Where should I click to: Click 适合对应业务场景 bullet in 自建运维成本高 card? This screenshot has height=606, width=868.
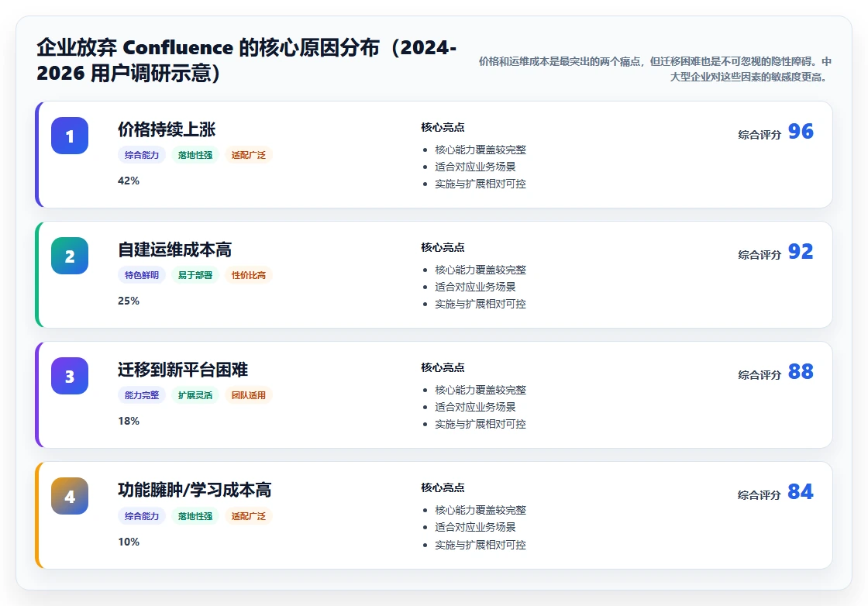click(475, 287)
